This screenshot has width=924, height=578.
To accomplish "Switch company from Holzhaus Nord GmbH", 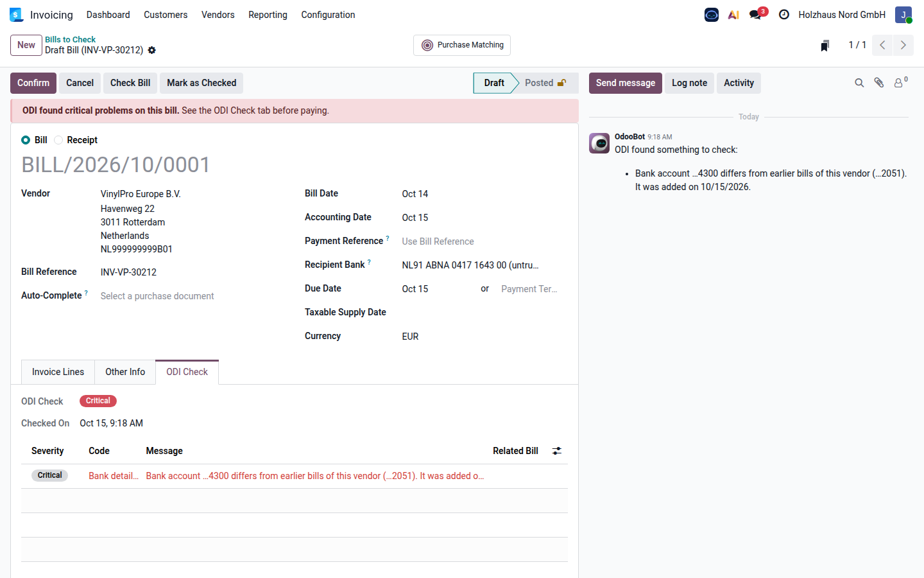I will point(842,15).
